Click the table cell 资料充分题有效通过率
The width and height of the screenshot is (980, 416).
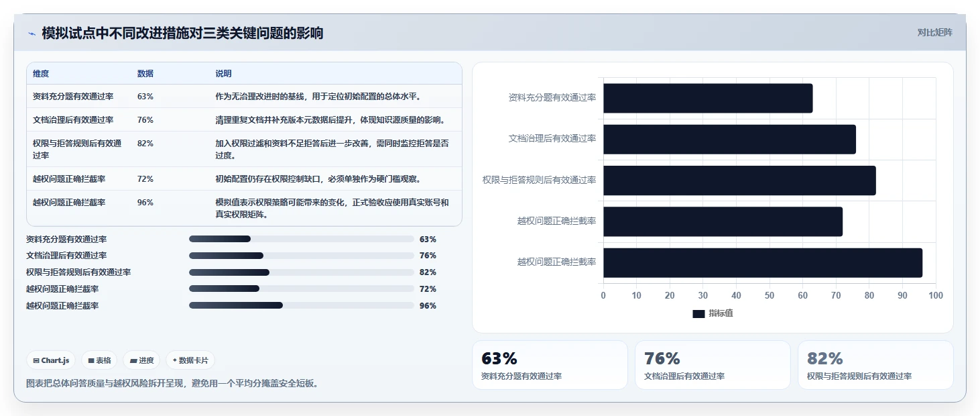[x=73, y=97]
